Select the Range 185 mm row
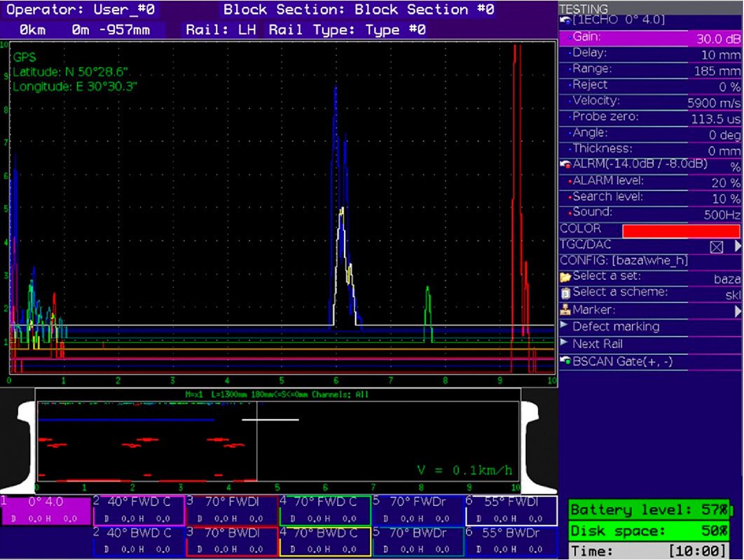 tap(650, 70)
